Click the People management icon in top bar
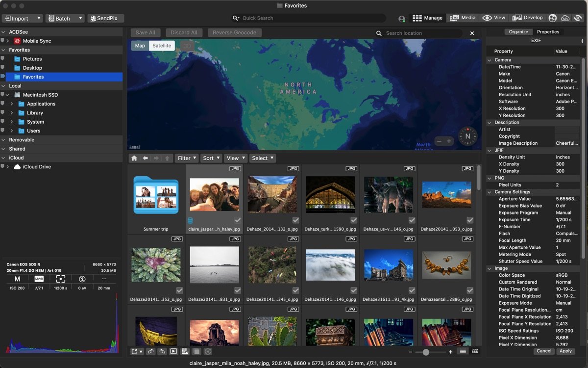Viewport: 588px width, 368px height. (x=553, y=18)
